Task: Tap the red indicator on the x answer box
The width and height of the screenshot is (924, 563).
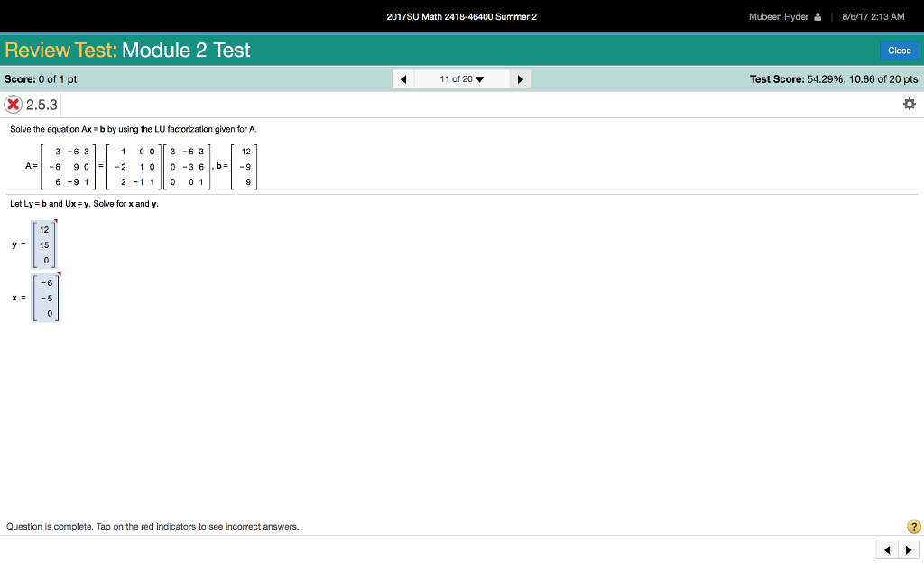Action: pos(58,276)
